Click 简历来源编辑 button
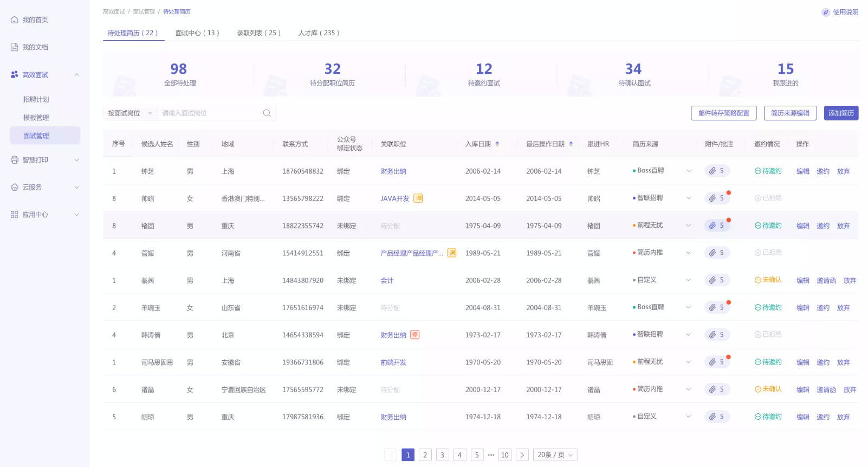This screenshot has height=467, width=868. (x=790, y=113)
